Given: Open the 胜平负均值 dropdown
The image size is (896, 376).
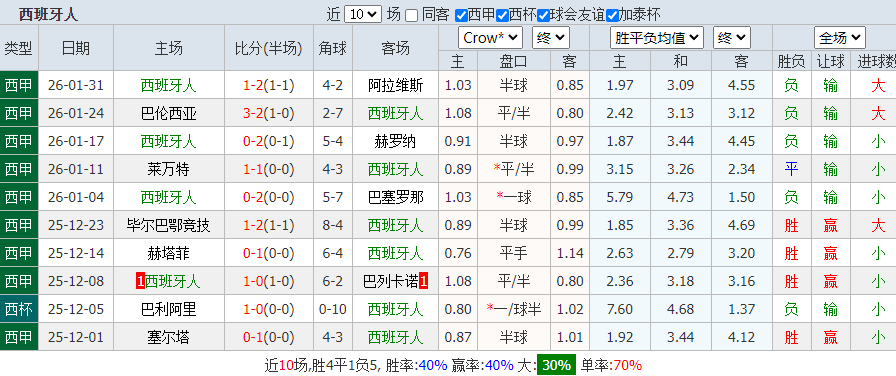Looking at the screenshot, I should [657, 38].
